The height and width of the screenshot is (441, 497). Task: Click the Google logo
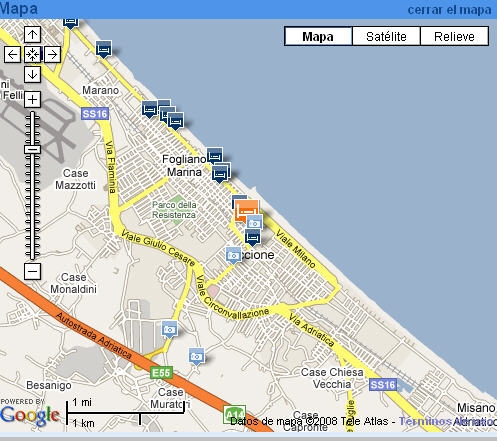tap(30, 416)
